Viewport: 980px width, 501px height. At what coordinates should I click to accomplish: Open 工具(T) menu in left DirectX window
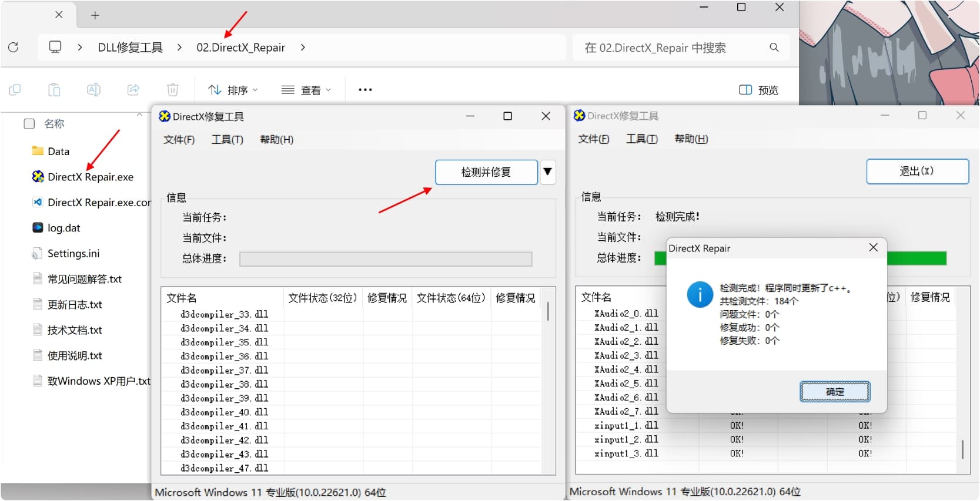(228, 140)
